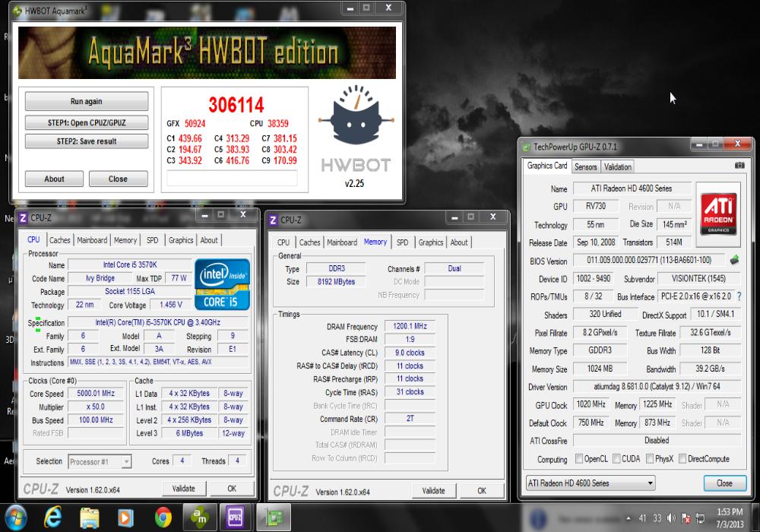760x532 pixels.
Task: Click the AquaMark total score 306114
Action: tap(236, 105)
